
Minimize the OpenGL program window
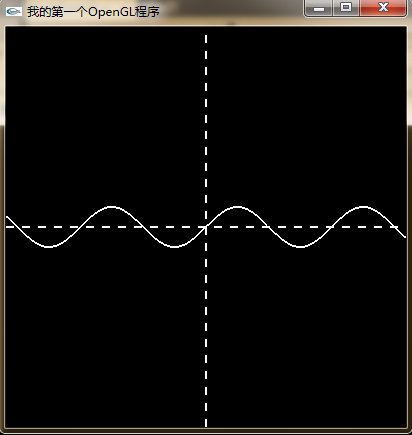[319, 8]
